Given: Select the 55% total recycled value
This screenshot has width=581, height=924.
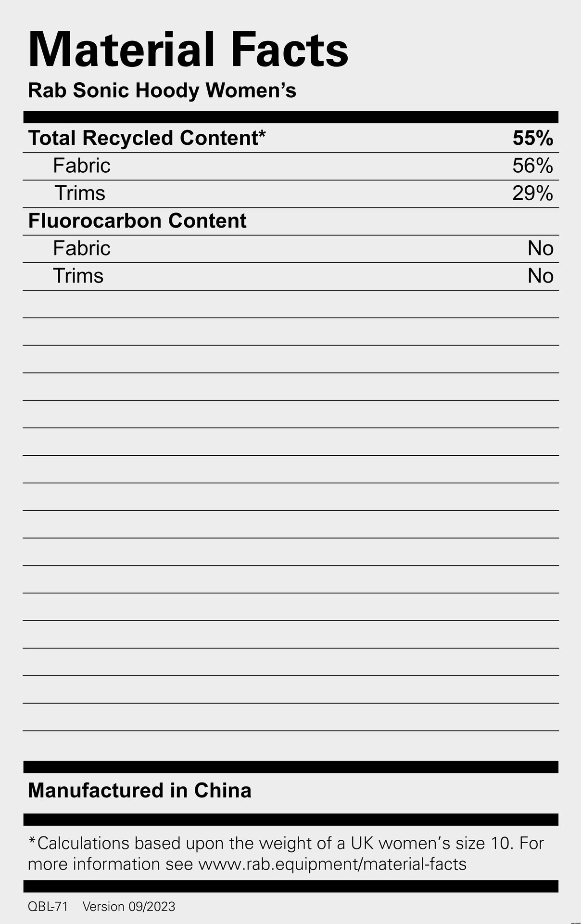Looking at the screenshot, I should 532,139.
